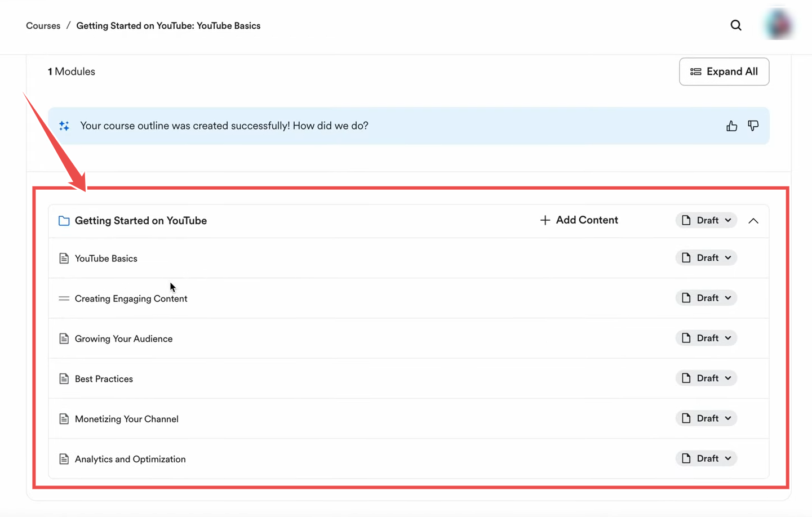Image resolution: width=812 pixels, height=517 pixels.
Task: Give thumbs up feedback on outline
Action: 731,126
